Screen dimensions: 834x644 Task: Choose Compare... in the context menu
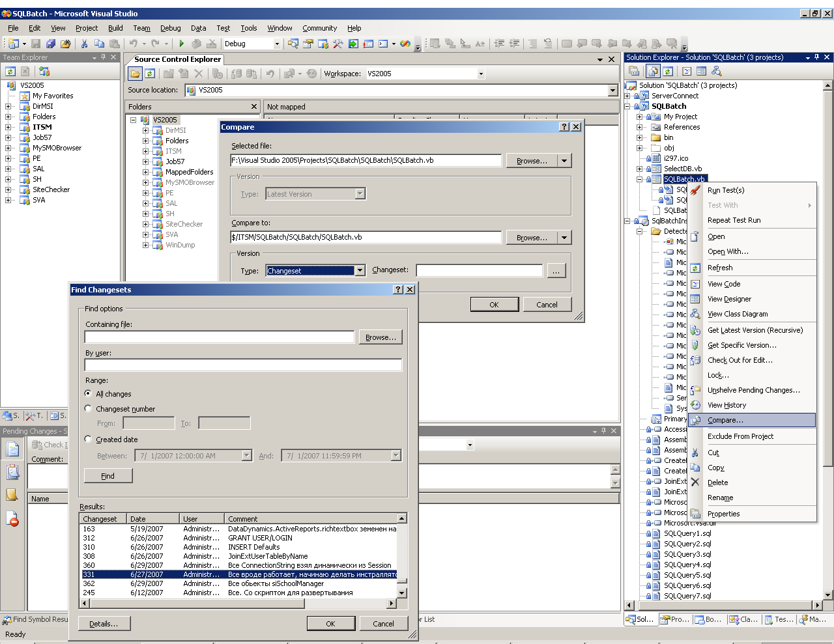click(752, 420)
